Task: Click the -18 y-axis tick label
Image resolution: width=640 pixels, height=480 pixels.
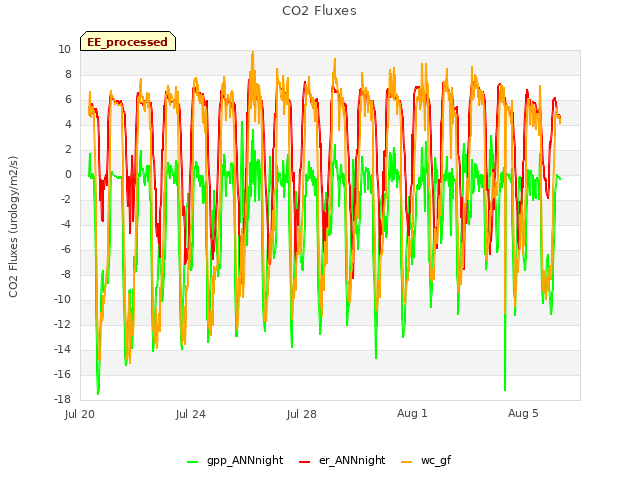Action: 62,399
